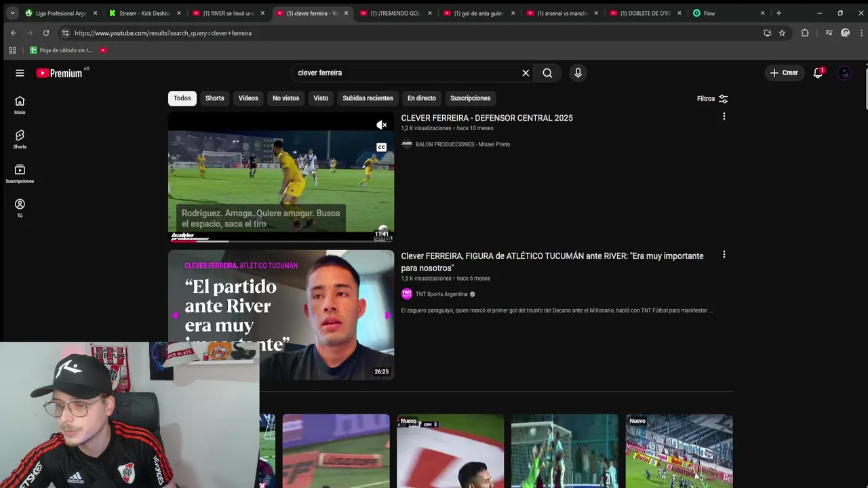Bookmark this page with the star
This screenshot has width=868, height=488.
[x=782, y=33]
